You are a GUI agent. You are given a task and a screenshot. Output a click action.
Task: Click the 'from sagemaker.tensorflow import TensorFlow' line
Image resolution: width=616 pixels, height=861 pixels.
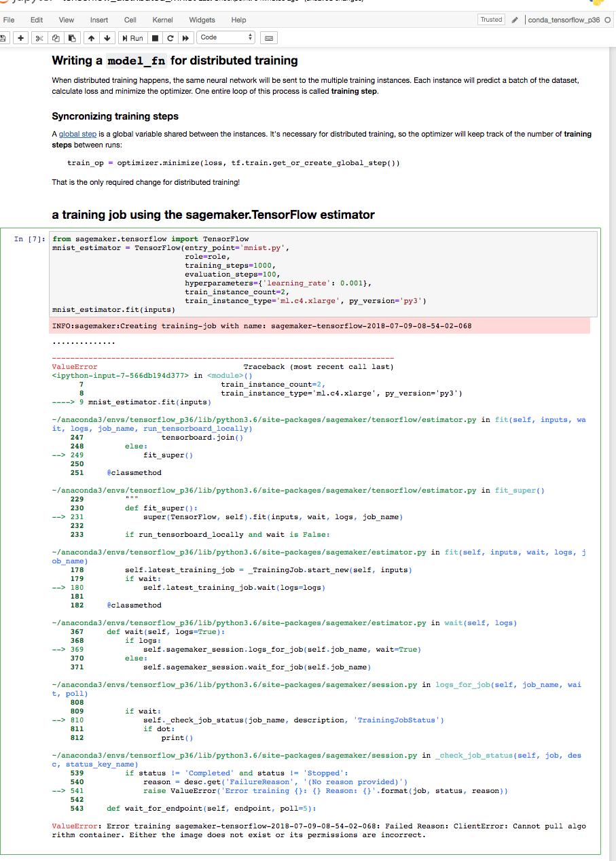(x=151, y=239)
